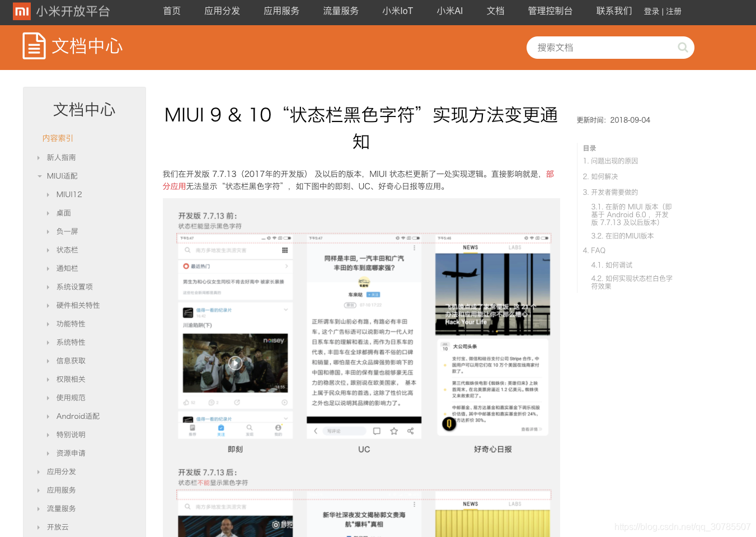Jump to 1. 问题出现的原因
Screen dimensions: 756x537
[611, 161]
